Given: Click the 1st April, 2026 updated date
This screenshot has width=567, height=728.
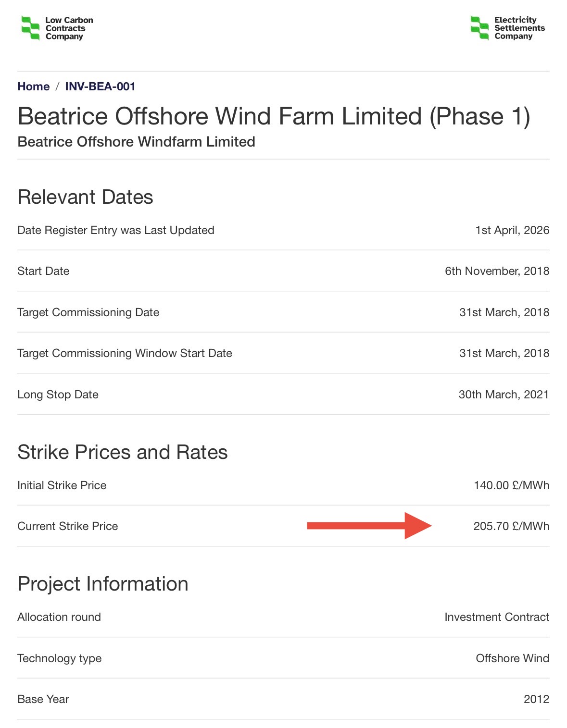Looking at the screenshot, I should pos(512,230).
